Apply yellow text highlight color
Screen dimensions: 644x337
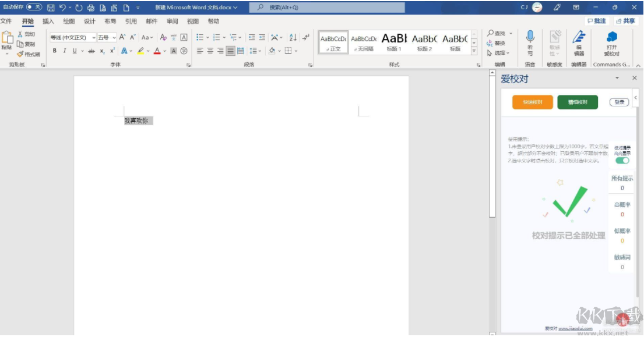click(x=140, y=51)
